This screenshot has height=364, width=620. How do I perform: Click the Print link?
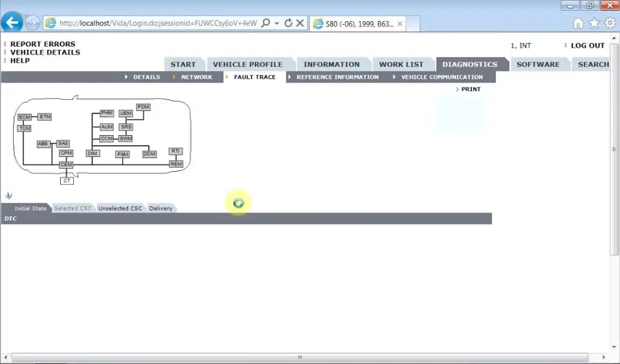[x=471, y=89]
